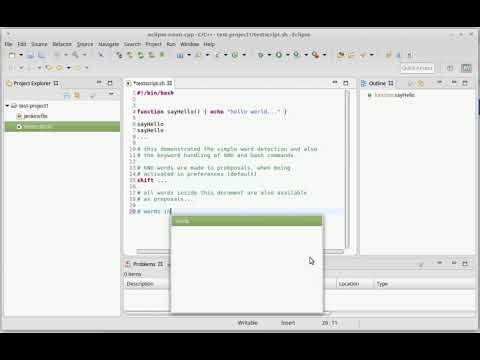This screenshot has width=480, height=360.
Task: Select the Project Explorer tab
Action: 32,83
